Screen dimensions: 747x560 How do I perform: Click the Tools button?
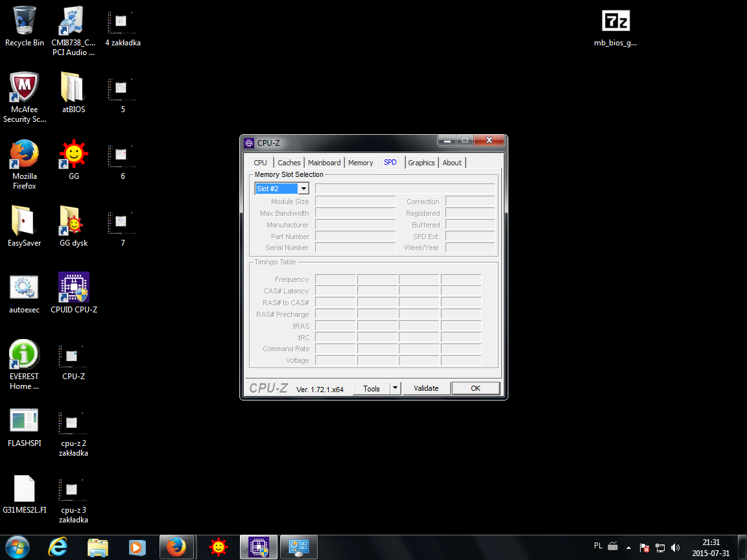point(372,389)
